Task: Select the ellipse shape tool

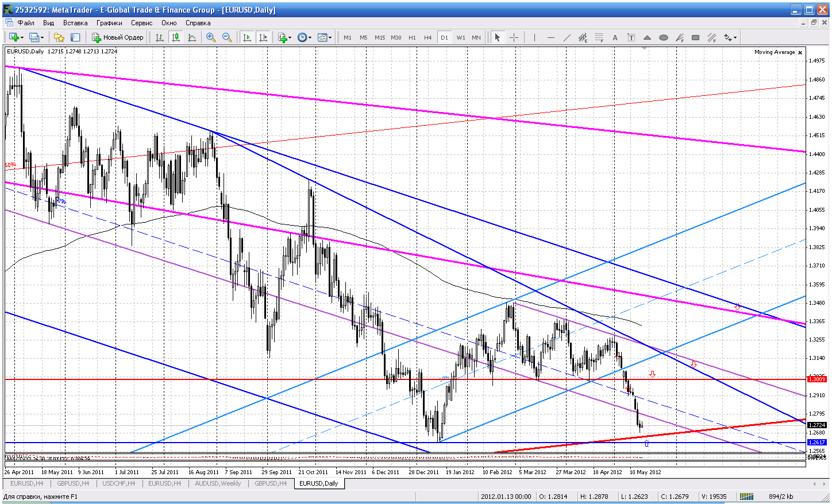Action: point(664,37)
